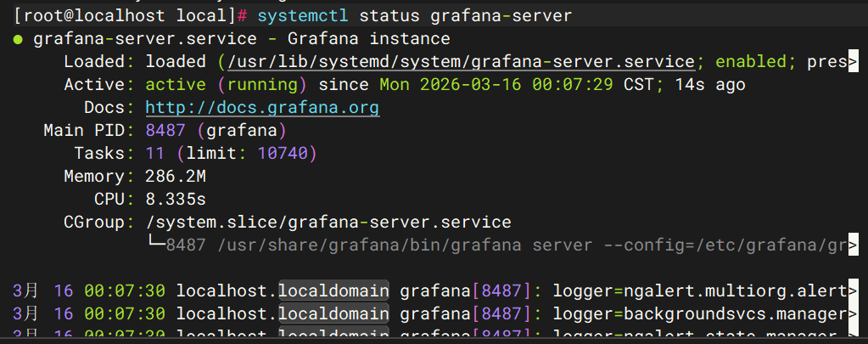The height and width of the screenshot is (344, 868).
Task: Click 'grafana[8487]' in the backgroundsvcs log line
Action: [466, 314]
